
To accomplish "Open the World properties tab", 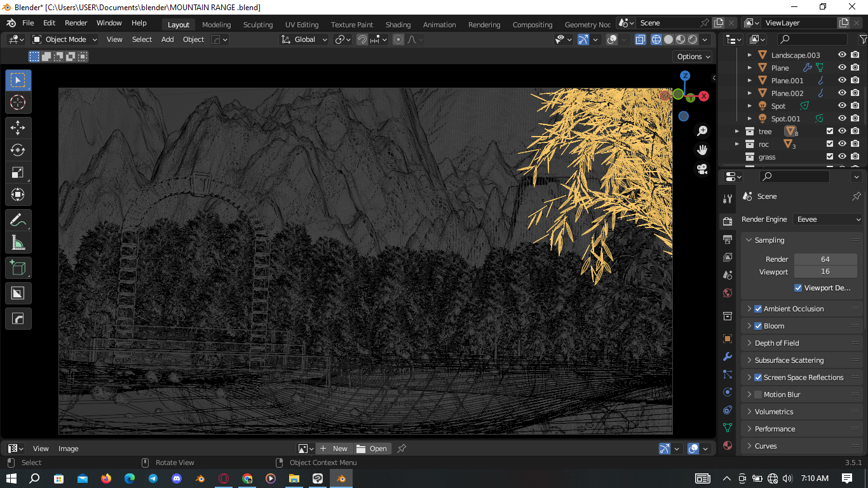I will (728, 293).
